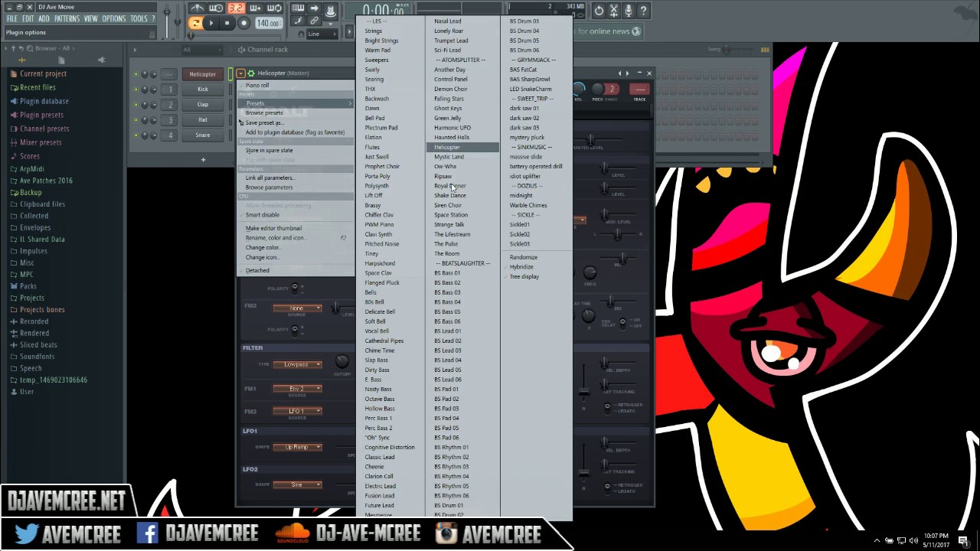Open the FILE menu
Image resolution: width=980 pixels, height=551 pixels.
[12, 18]
